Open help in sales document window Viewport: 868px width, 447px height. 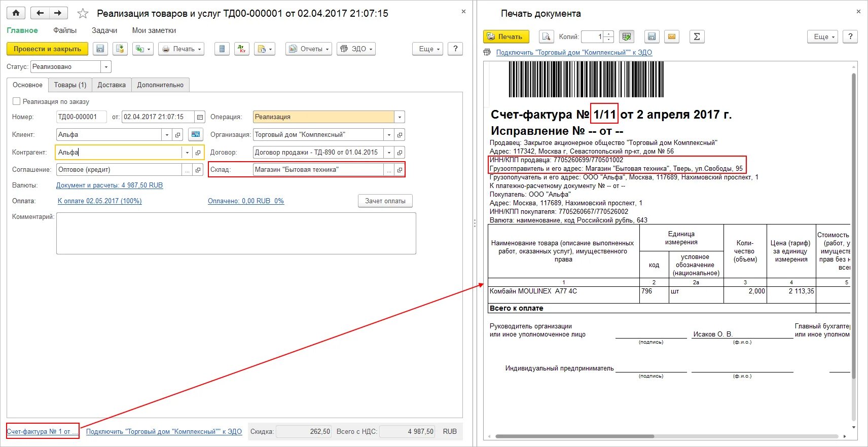[x=455, y=49]
